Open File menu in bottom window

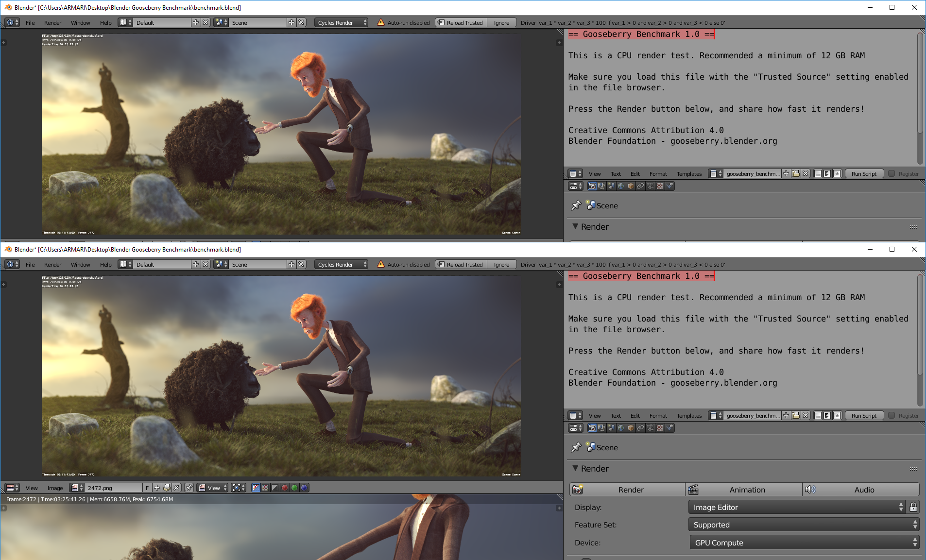click(30, 265)
